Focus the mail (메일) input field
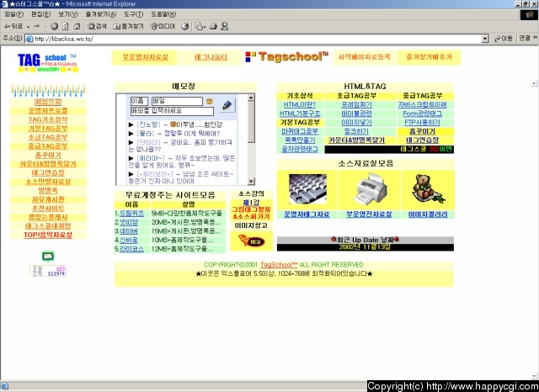The width and height of the screenshot is (539, 392). (178, 101)
